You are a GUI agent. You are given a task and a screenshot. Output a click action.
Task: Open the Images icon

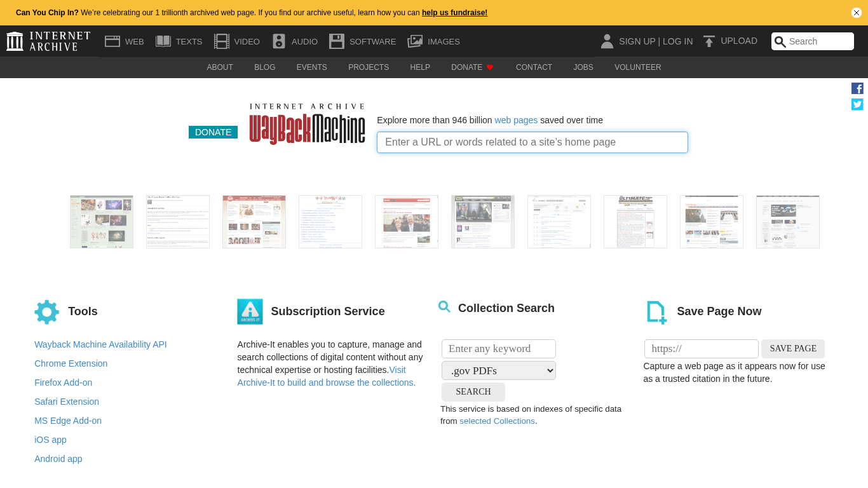point(415,41)
